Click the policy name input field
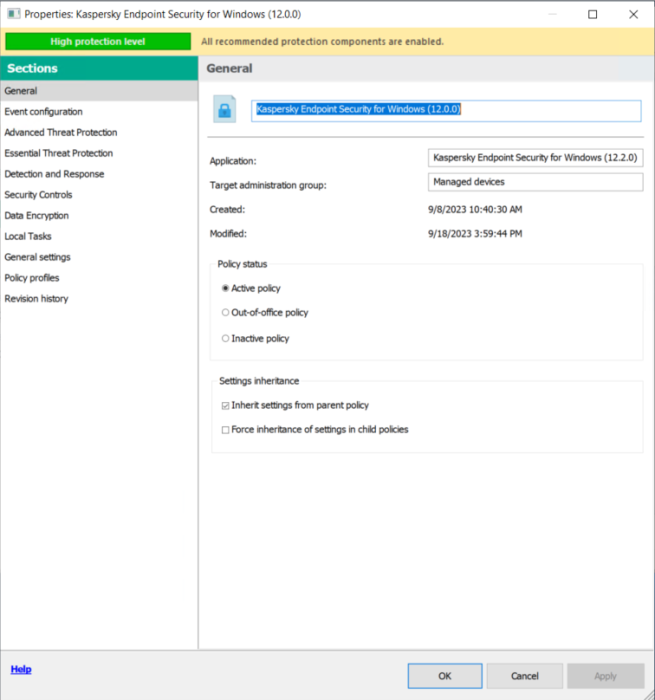The image size is (655, 700). pos(446,110)
